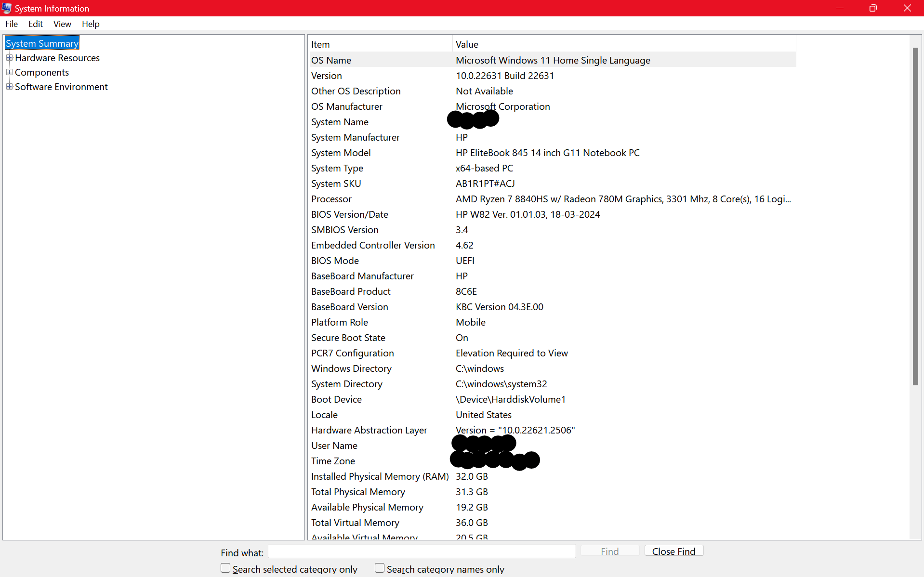Select the BIOS Mode row
Image resolution: width=924 pixels, height=577 pixels.
pos(552,261)
